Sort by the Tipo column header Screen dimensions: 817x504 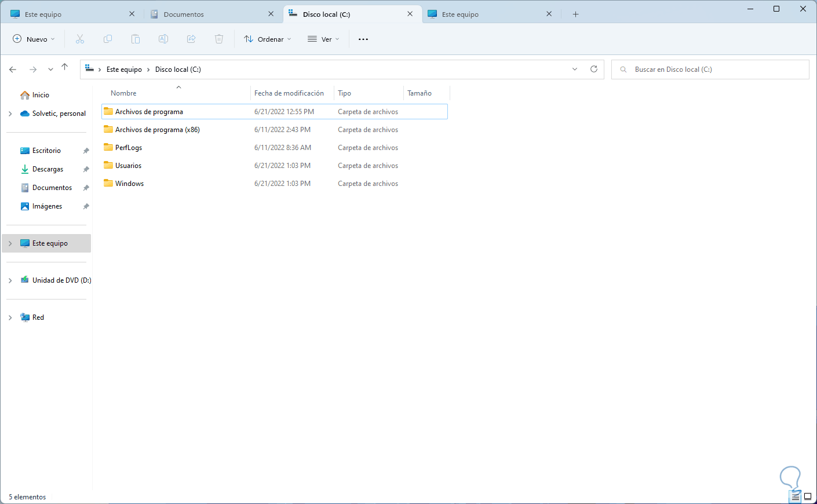point(369,93)
